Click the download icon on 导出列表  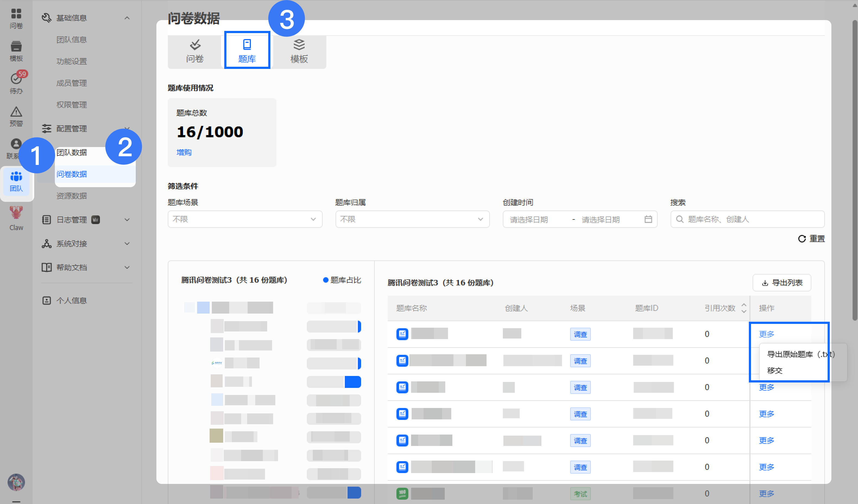765,283
